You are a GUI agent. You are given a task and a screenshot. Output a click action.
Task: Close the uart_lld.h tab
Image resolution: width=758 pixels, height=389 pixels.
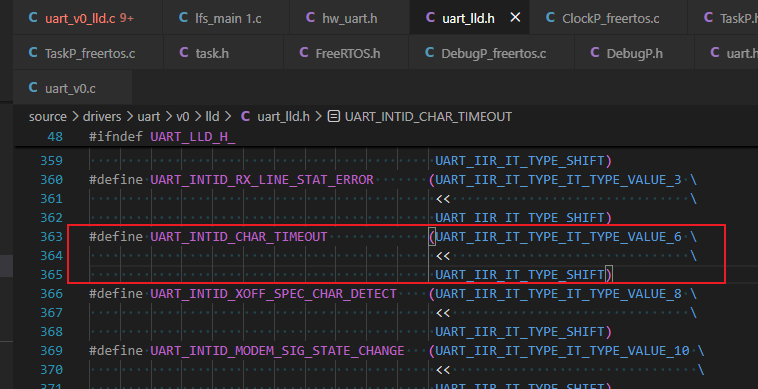point(515,18)
